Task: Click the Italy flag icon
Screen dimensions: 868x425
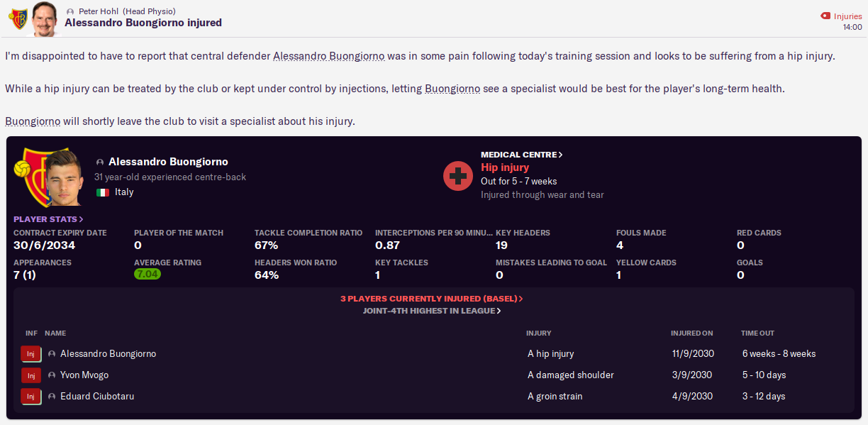Action: point(103,192)
